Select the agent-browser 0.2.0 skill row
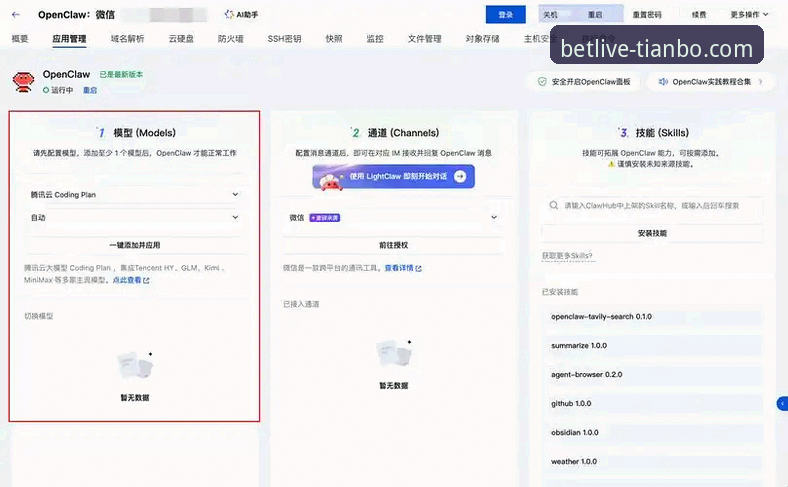The image size is (788, 487). 653,374
